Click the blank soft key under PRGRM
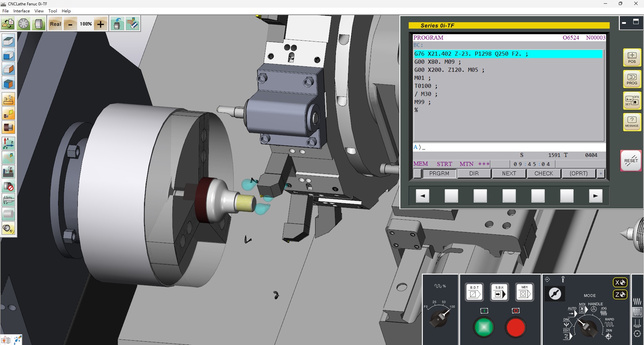 (451, 196)
